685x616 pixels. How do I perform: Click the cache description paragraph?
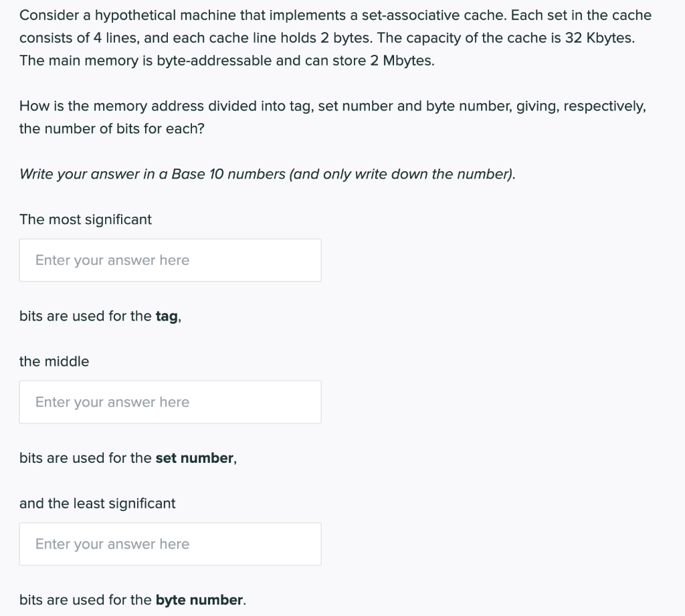coord(334,37)
